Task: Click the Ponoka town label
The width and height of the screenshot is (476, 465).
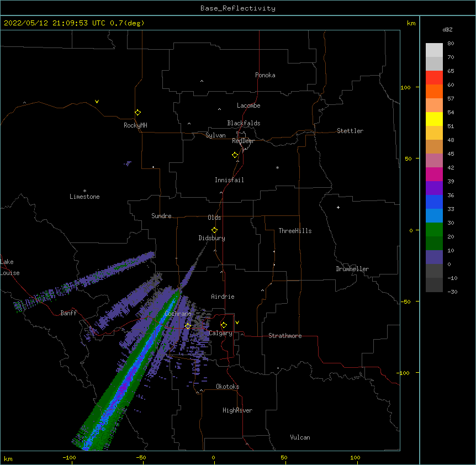Action: coord(265,75)
